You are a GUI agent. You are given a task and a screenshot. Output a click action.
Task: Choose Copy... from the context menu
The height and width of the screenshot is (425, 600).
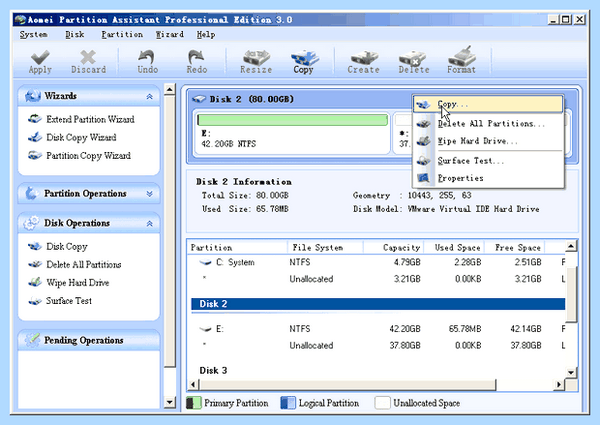(488, 104)
